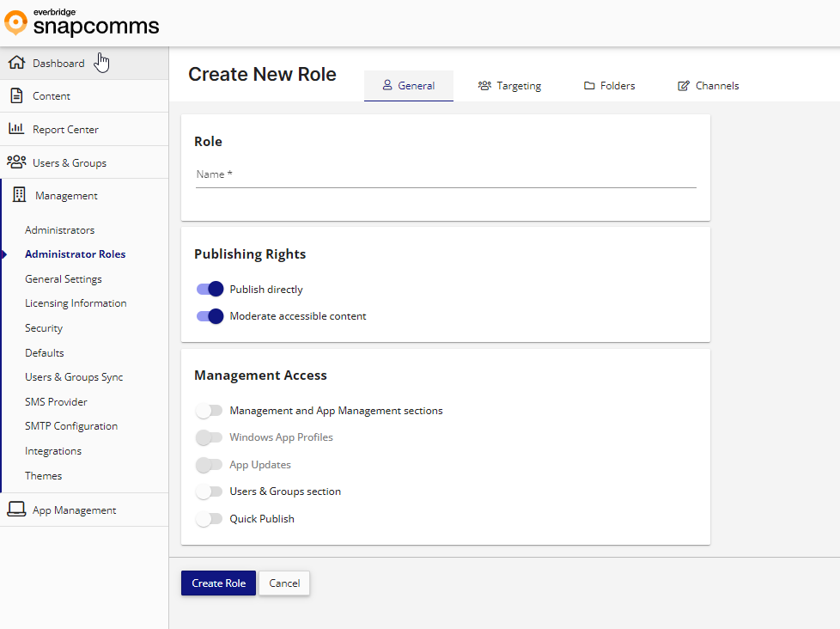
Task: Enable Management and App Management sections toggle
Action: [x=209, y=411]
